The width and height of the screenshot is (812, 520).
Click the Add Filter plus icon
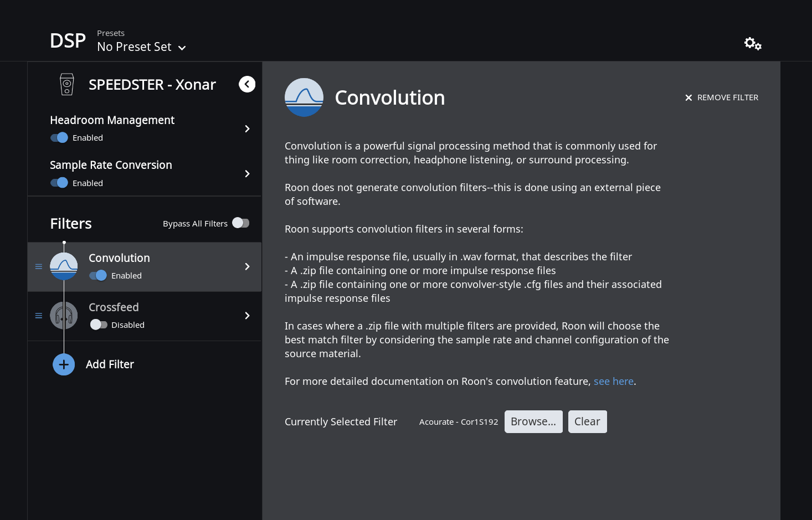[64, 364]
